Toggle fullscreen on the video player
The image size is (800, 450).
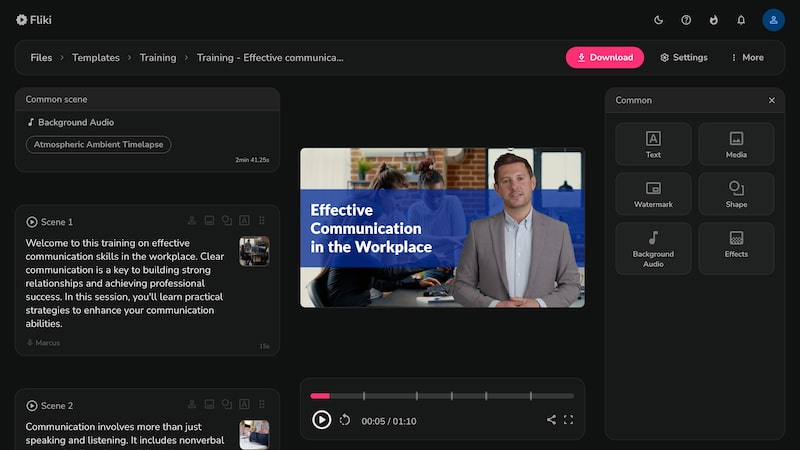[568, 420]
